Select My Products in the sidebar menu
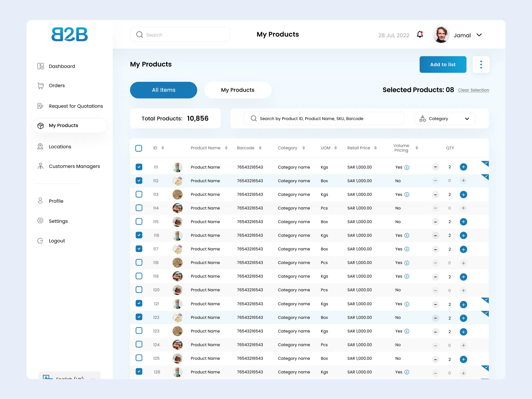The image size is (532, 399). pos(70,125)
